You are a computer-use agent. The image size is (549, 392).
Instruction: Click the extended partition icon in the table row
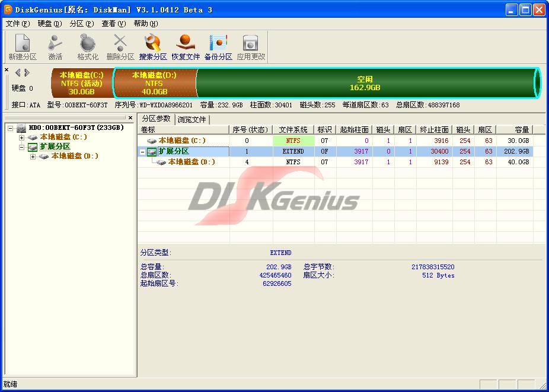point(152,152)
